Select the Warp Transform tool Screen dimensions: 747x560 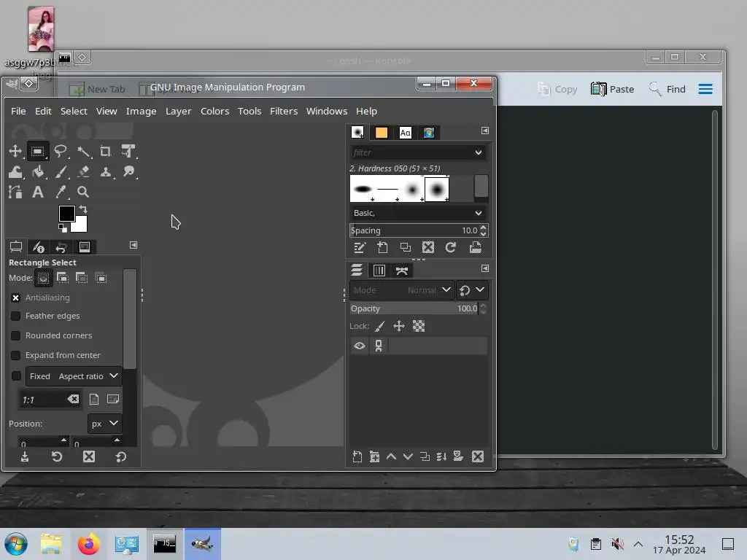pyautogui.click(x=15, y=172)
